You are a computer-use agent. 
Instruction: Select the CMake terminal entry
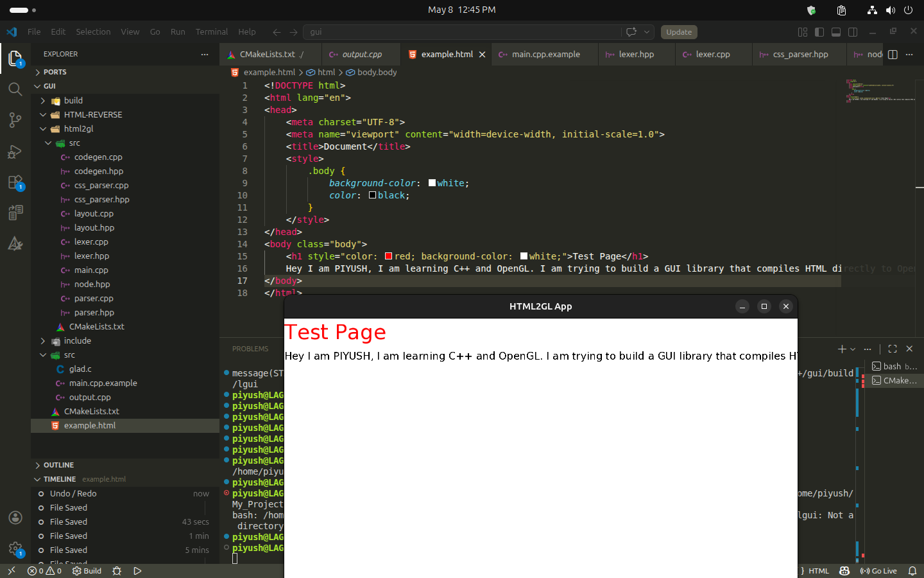click(x=894, y=380)
